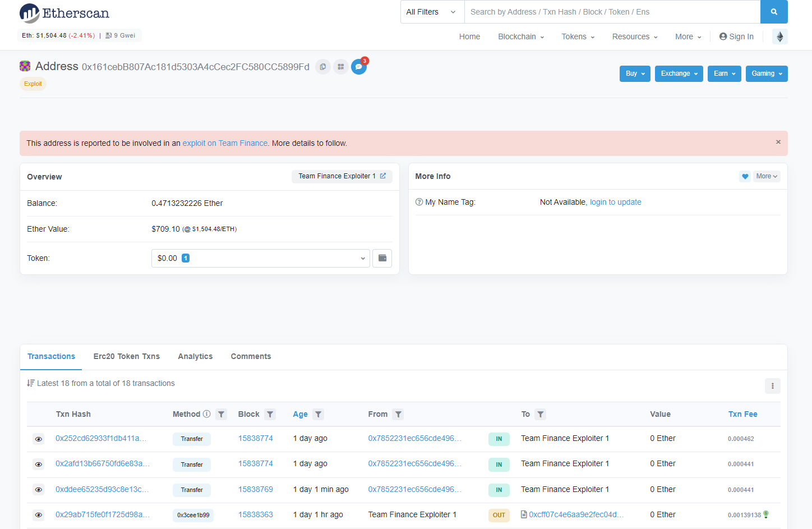Toggle eye preview for txn 0x2afd13b66750fd6e83a
812x529 pixels.
(39, 464)
